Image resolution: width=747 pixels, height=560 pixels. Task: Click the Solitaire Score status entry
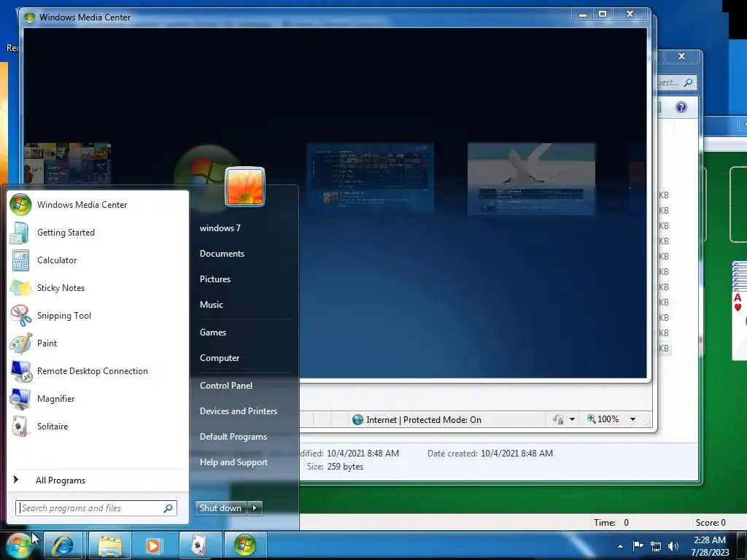[x=711, y=523]
